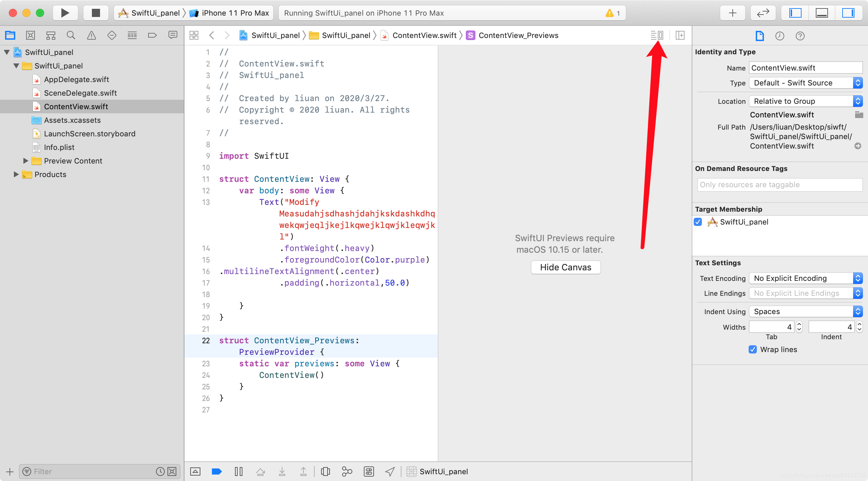Open the Library with the plus button
Image resolution: width=868 pixels, height=481 pixels.
732,13
